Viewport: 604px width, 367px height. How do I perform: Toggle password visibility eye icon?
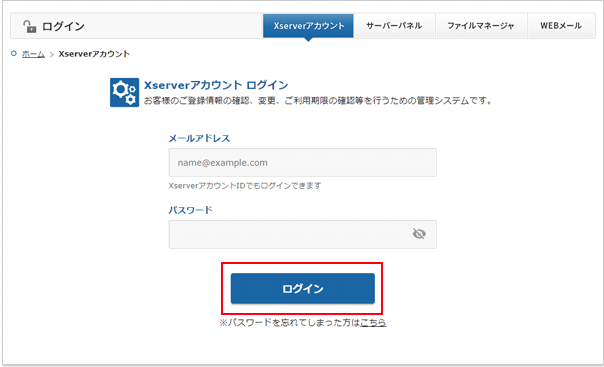click(419, 233)
